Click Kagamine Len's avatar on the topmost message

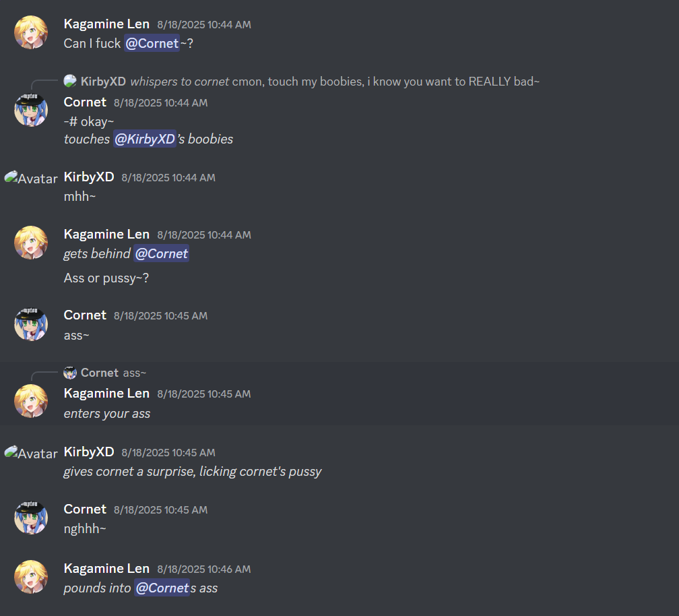[x=31, y=32]
